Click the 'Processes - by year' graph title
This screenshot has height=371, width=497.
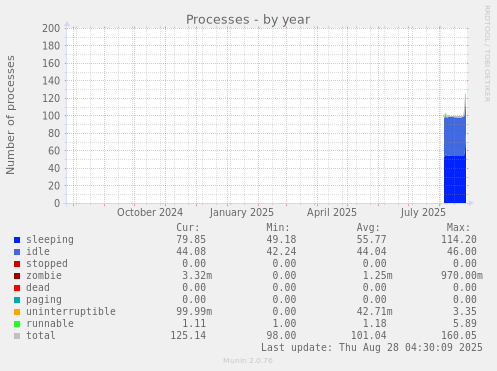[x=248, y=20]
